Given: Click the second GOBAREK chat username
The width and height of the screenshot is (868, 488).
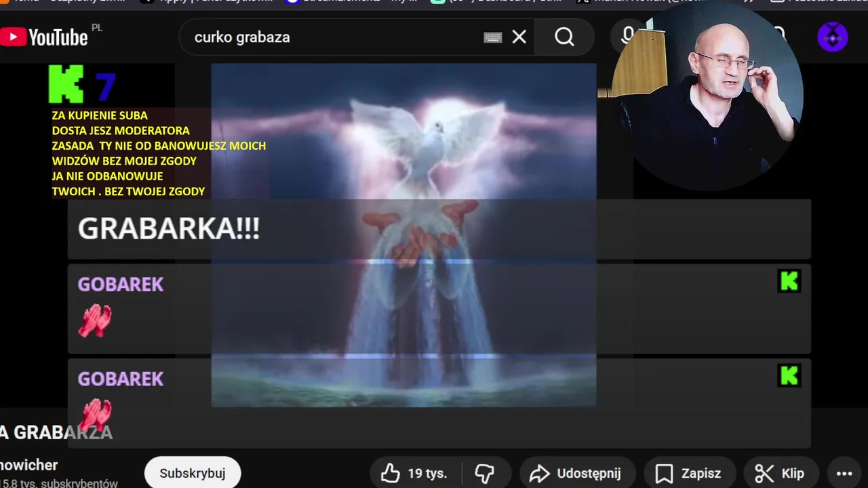Looking at the screenshot, I should 121,378.
